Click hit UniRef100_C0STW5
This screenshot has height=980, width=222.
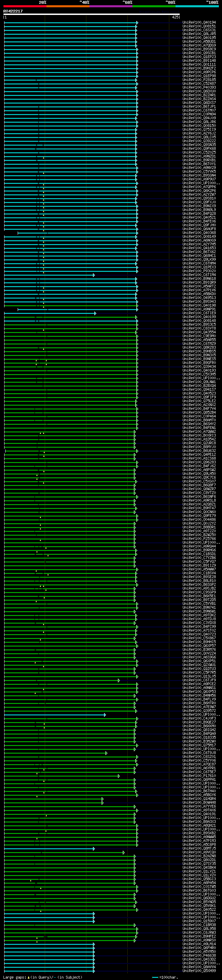click(x=199, y=887)
